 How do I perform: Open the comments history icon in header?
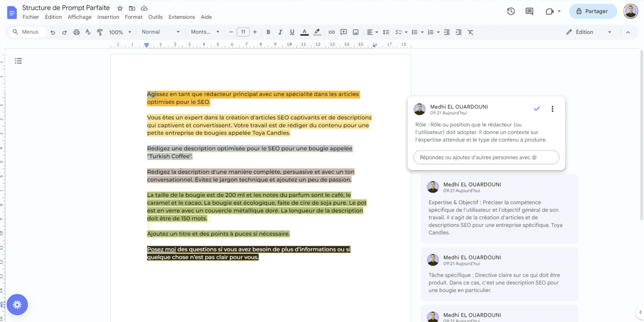[529, 11]
